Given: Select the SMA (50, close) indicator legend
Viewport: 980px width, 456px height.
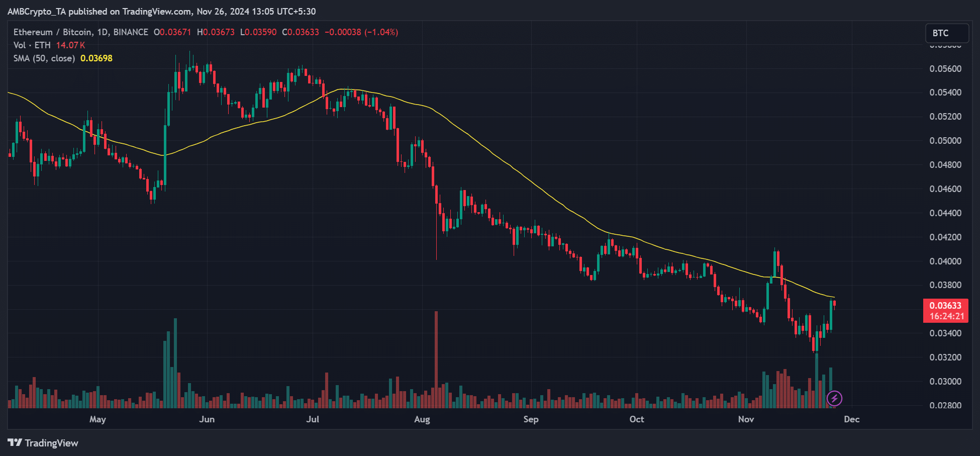Looking at the screenshot, I should (44, 58).
